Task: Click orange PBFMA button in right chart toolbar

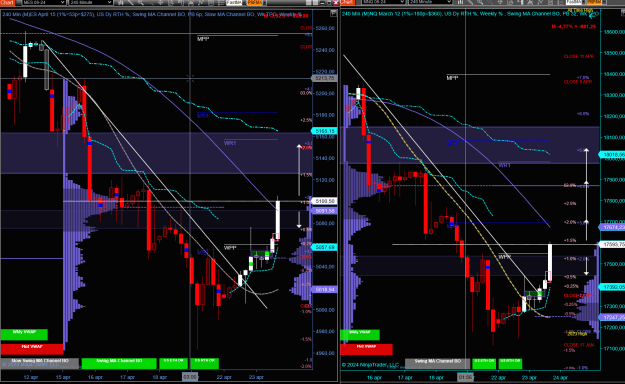Action: coord(594,2)
